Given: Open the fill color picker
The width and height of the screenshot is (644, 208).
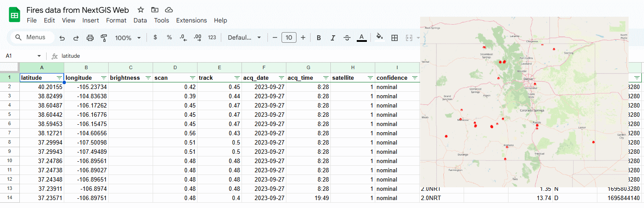Looking at the screenshot, I should [x=380, y=38].
